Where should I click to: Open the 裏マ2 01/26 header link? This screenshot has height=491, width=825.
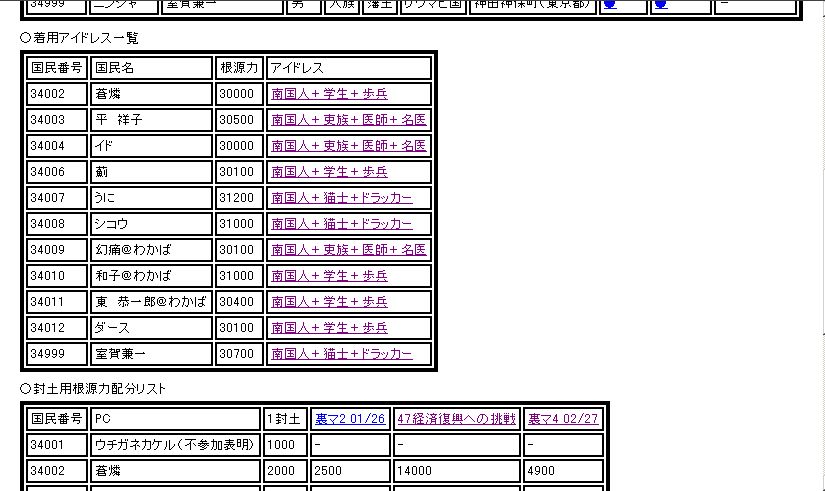pyautogui.click(x=349, y=419)
